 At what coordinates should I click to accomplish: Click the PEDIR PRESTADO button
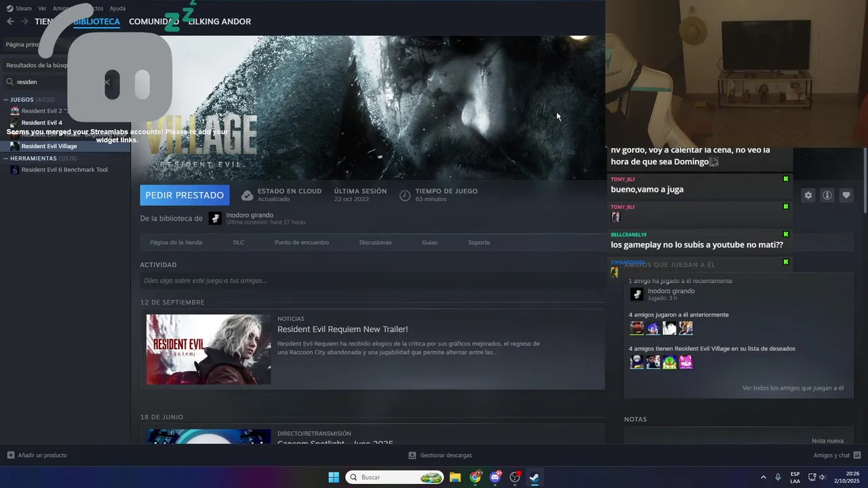(x=184, y=195)
